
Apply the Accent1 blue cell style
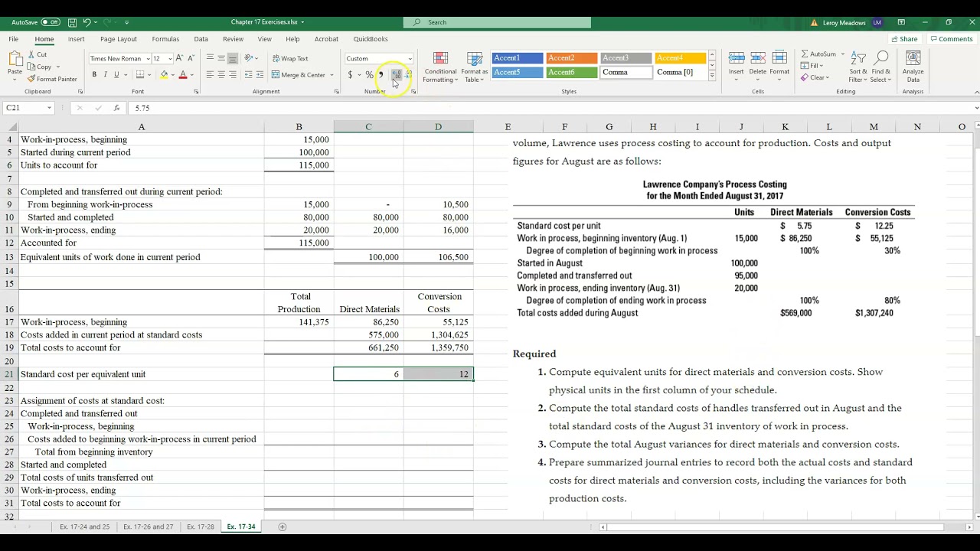pyautogui.click(x=518, y=58)
